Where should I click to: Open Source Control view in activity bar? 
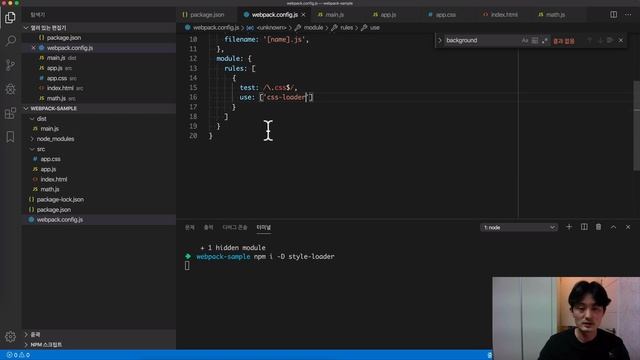(x=10, y=65)
